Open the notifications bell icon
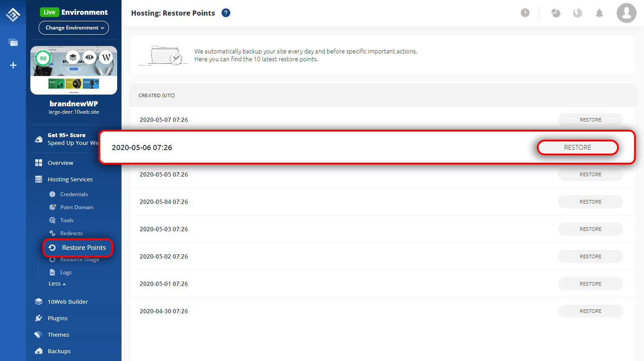 (x=599, y=13)
